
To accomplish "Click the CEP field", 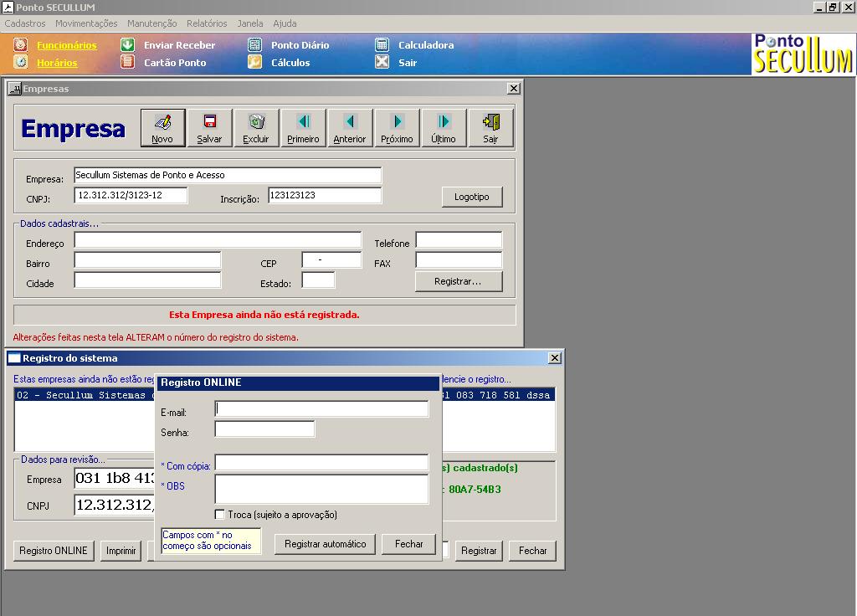I will [x=331, y=259].
